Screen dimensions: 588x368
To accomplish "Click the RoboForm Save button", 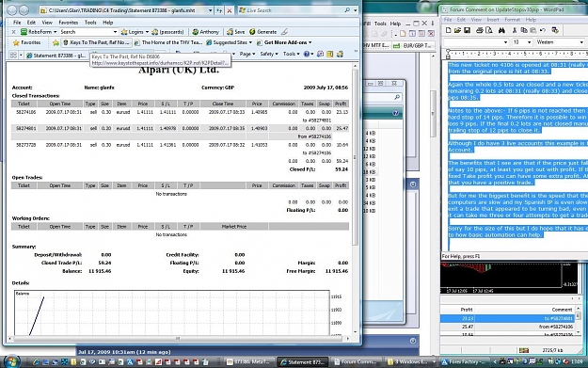I will pyautogui.click(x=235, y=32).
